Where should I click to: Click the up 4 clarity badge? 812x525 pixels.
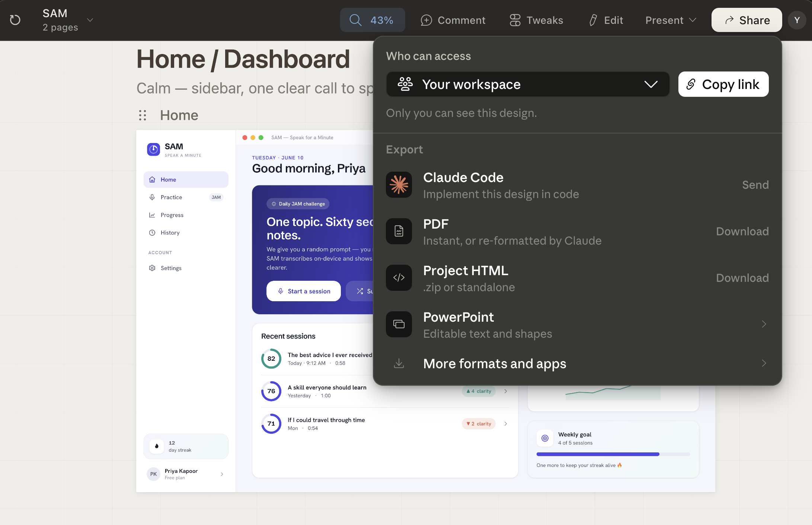(x=479, y=391)
